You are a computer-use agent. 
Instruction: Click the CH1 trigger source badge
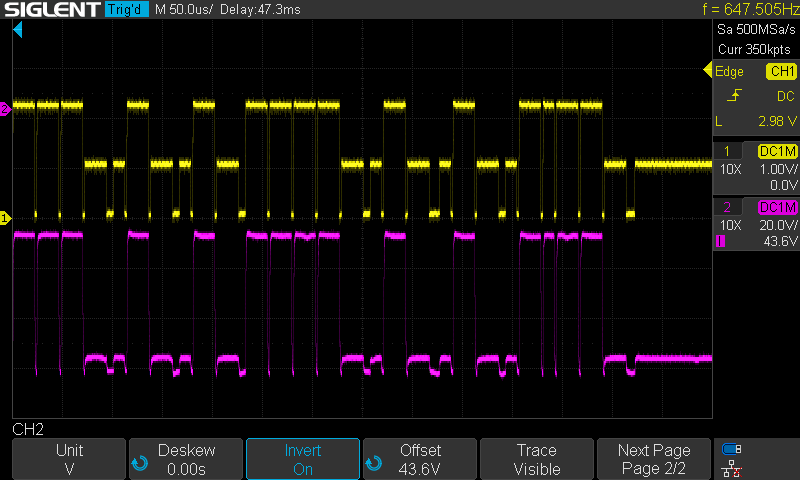click(x=781, y=71)
